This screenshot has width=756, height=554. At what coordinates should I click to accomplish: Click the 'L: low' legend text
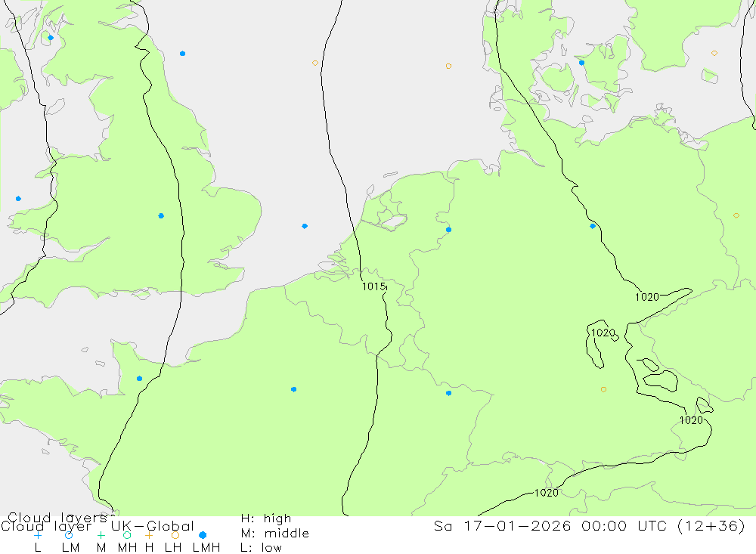[261, 548]
